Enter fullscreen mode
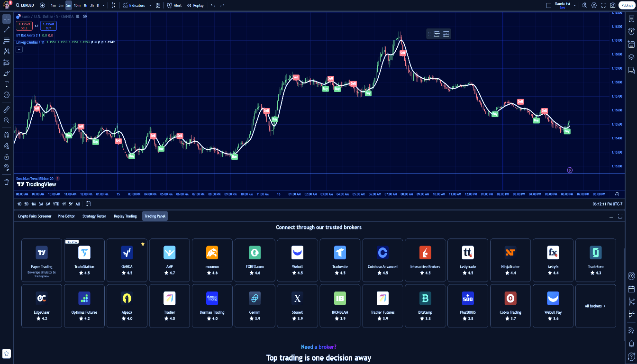 (603, 5)
